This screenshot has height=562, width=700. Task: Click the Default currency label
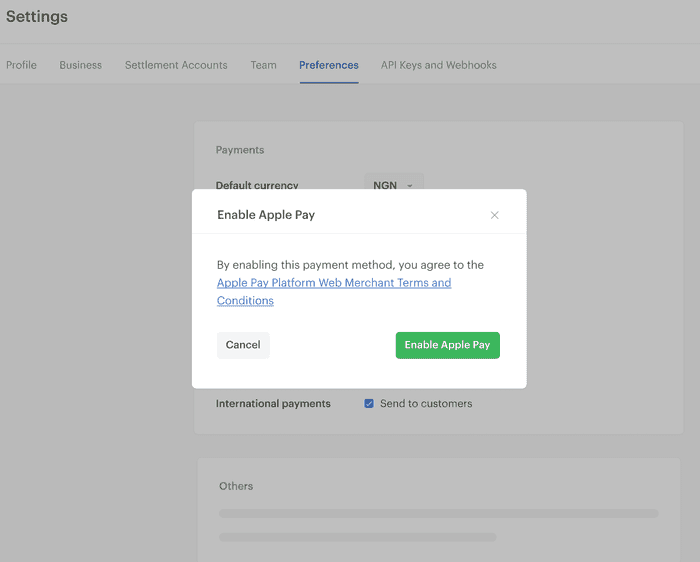click(x=257, y=185)
